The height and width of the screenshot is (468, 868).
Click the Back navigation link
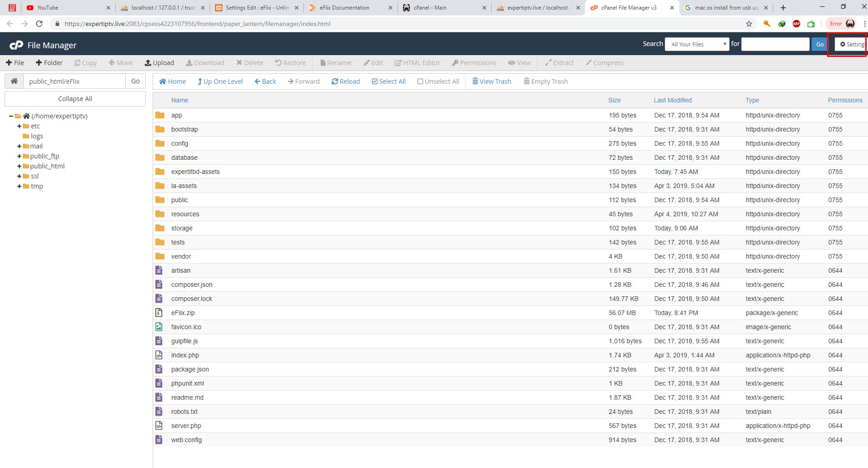[265, 81]
